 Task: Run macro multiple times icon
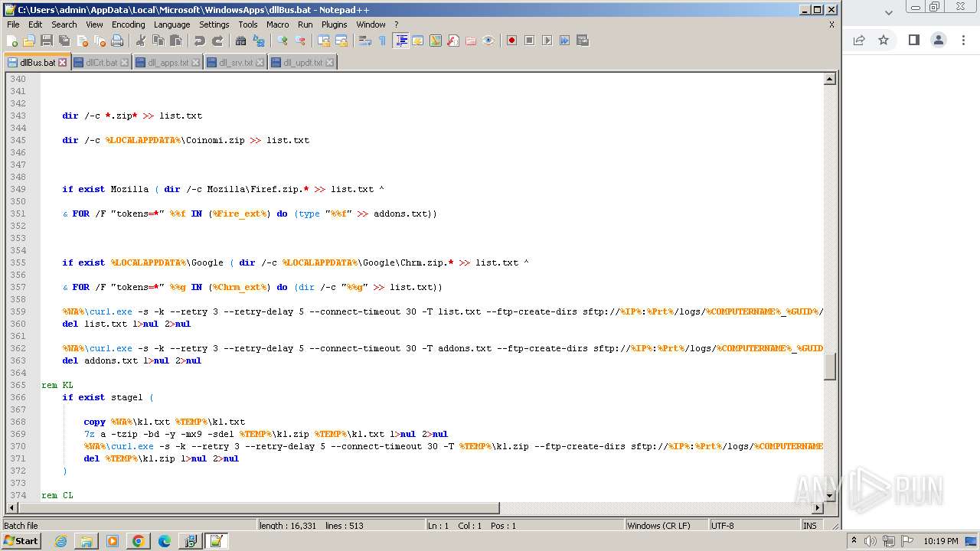tap(564, 41)
